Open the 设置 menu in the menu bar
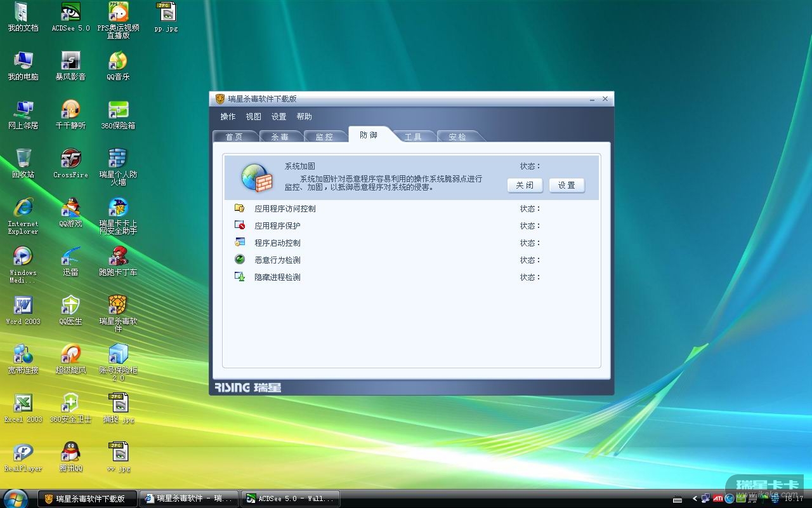This screenshot has height=508, width=812. 278,117
